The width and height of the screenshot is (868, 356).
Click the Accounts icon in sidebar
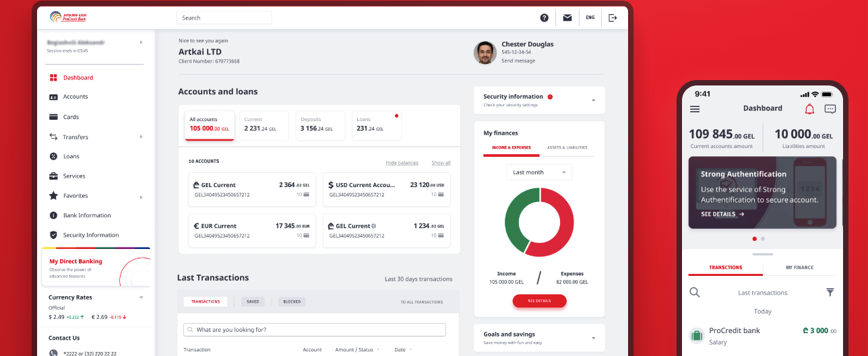pyautogui.click(x=53, y=97)
